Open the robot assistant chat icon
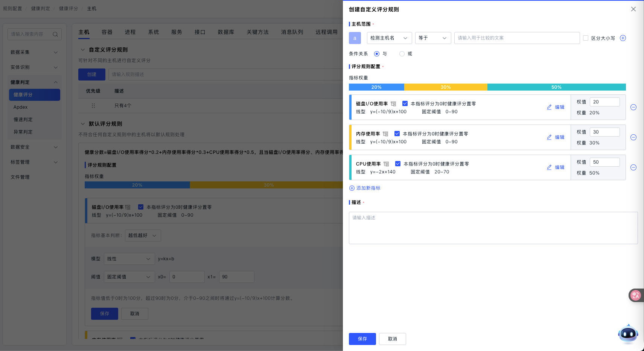The height and width of the screenshot is (351, 644). point(628,333)
